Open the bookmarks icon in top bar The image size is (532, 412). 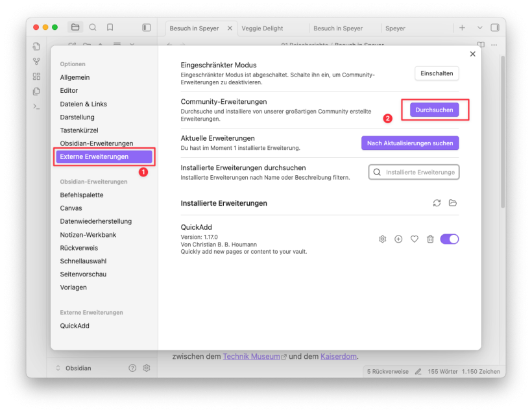[110, 27]
